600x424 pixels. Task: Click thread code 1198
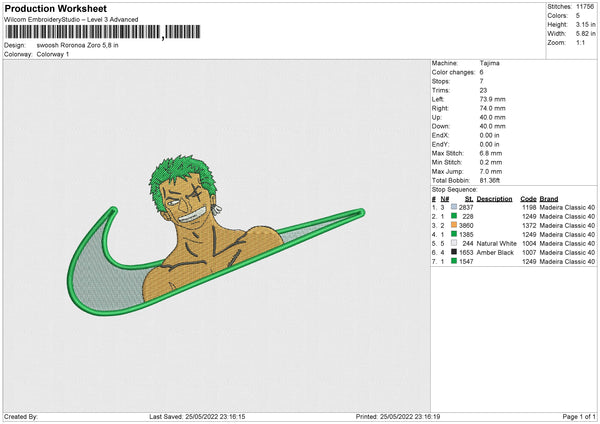[529, 207]
